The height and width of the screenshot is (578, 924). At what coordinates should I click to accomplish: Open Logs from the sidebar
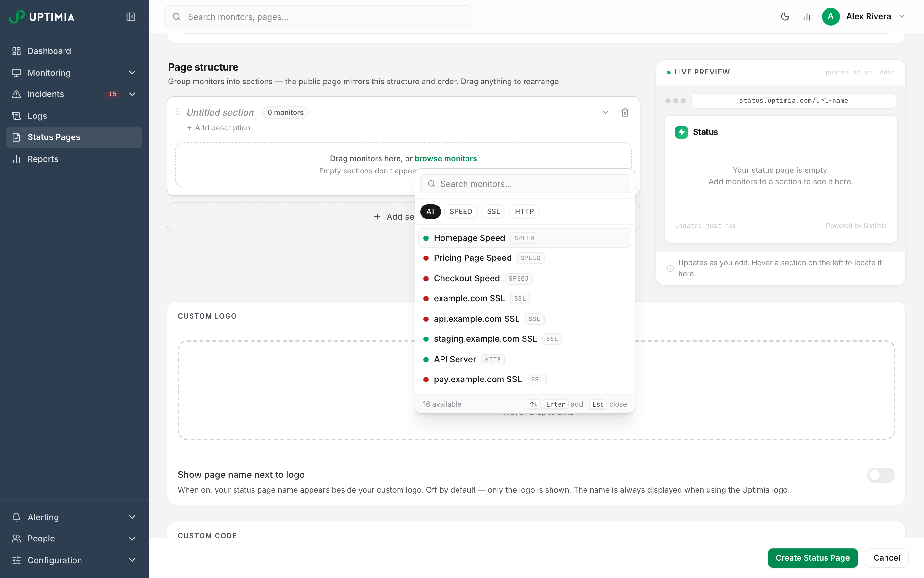pyautogui.click(x=74, y=116)
